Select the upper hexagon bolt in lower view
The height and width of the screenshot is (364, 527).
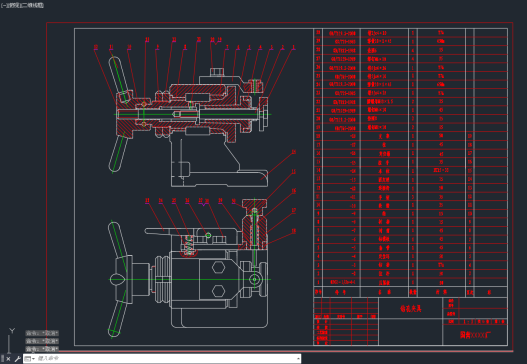pyautogui.click(x=218, y=268)
